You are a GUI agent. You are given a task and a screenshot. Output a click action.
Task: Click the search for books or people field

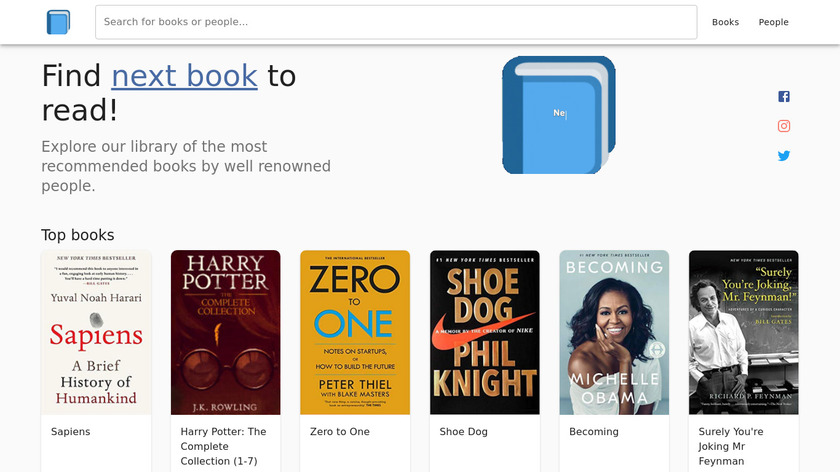pyautogui.click(x=395, y=22)
